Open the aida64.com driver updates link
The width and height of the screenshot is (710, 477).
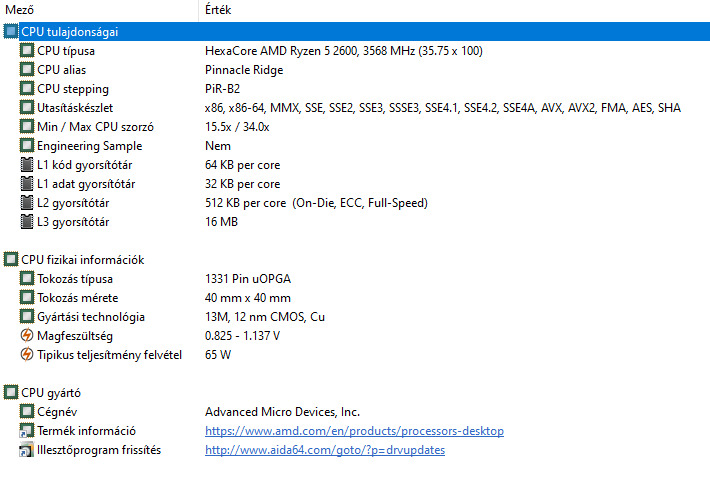click(325, 450)
